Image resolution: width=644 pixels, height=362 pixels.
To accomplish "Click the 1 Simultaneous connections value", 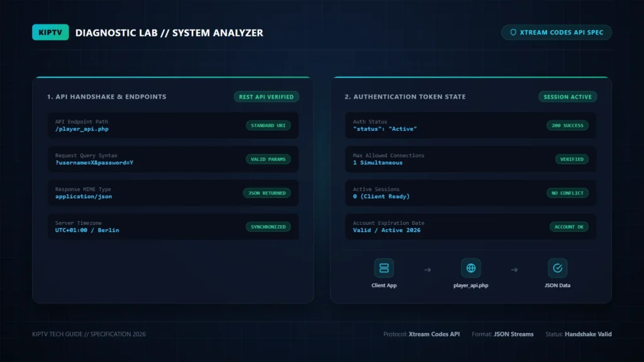I will tap(377, 163).
